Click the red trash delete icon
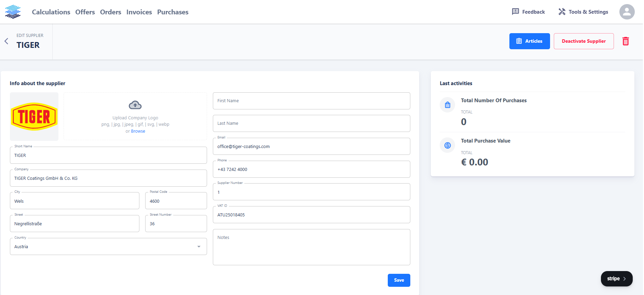The width and height of the screenshot is (644, 295). point(625,41)
